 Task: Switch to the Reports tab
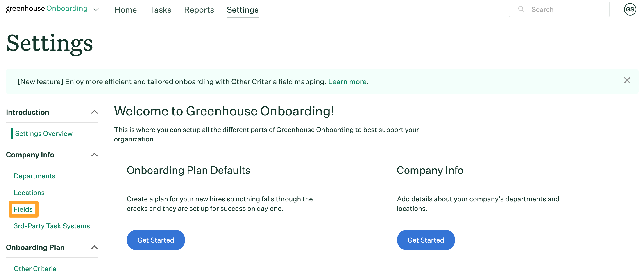tap(199, 10)
